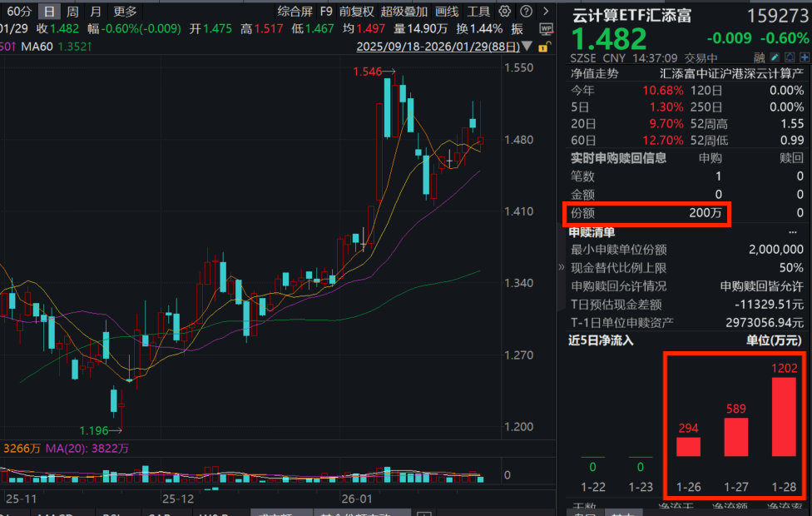The width and height of the screenshot is (812, 516).
Task: Open the price alert bell icon
Action: 790,57
